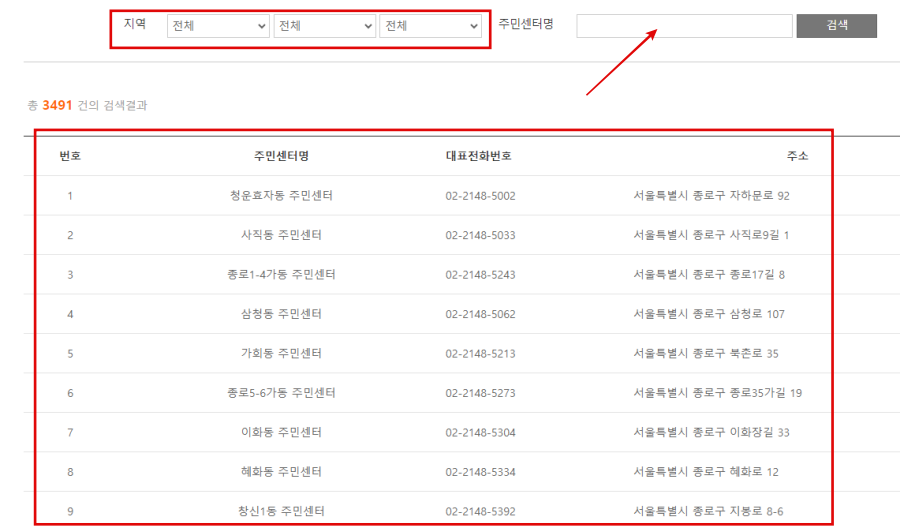
Task: Open the first 지역 전체 dropdown
Action: click(x=218, y=26)
